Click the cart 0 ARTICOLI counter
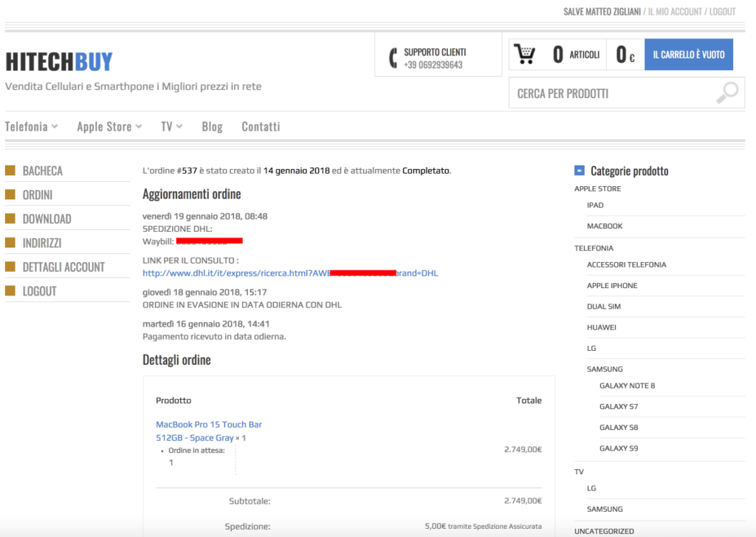This screenshot has height=537, width=756. (x=576, y=55)
